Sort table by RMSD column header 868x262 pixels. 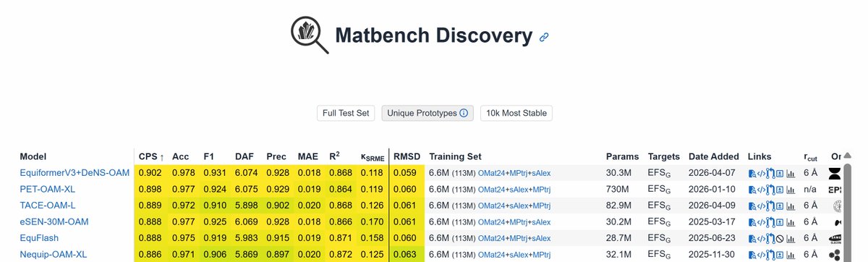(x=406, y=156)
